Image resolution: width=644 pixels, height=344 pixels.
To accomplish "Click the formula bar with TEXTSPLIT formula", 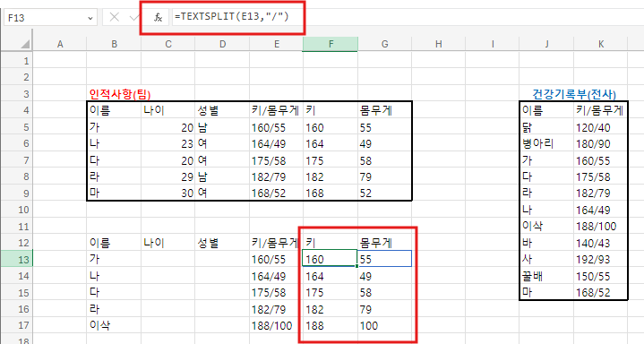I will 407,17.
